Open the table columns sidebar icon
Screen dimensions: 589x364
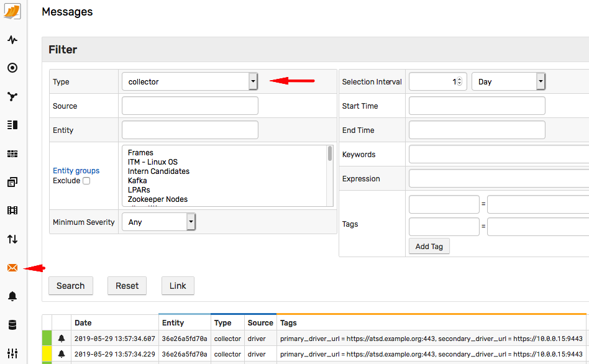click(x=12, y=211)
